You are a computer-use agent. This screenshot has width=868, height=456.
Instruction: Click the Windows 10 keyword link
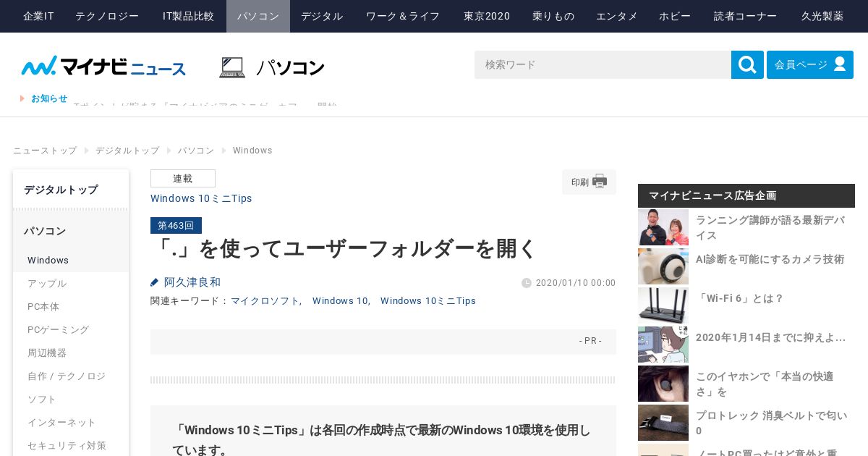click(x=340, y=301)
